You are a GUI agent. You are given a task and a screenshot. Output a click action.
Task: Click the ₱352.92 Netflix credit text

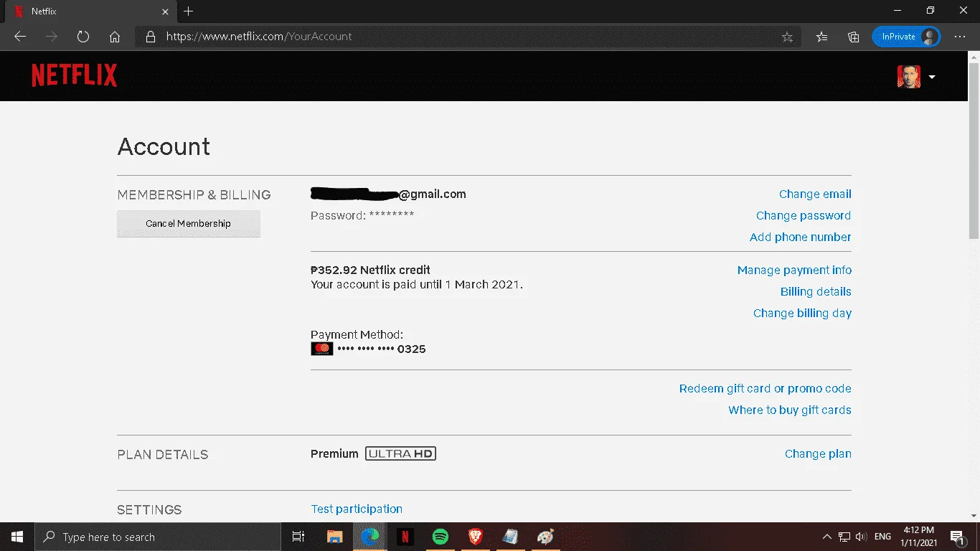[370, 270]
